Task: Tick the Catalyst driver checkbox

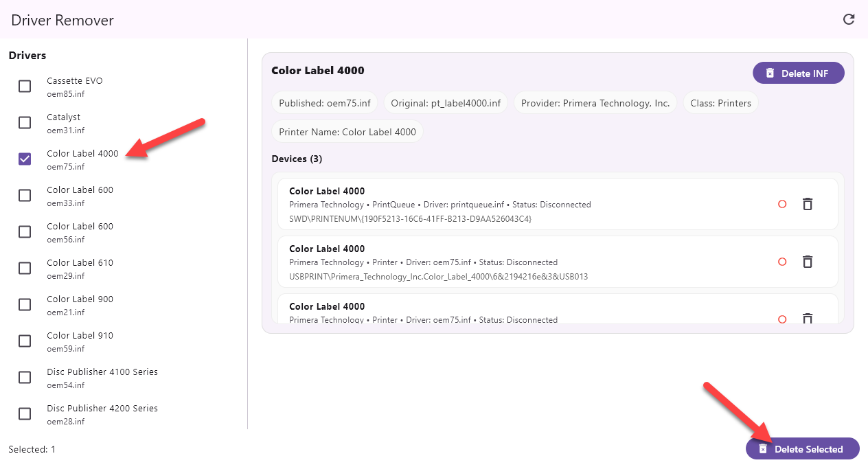Action: coord(25,122)
